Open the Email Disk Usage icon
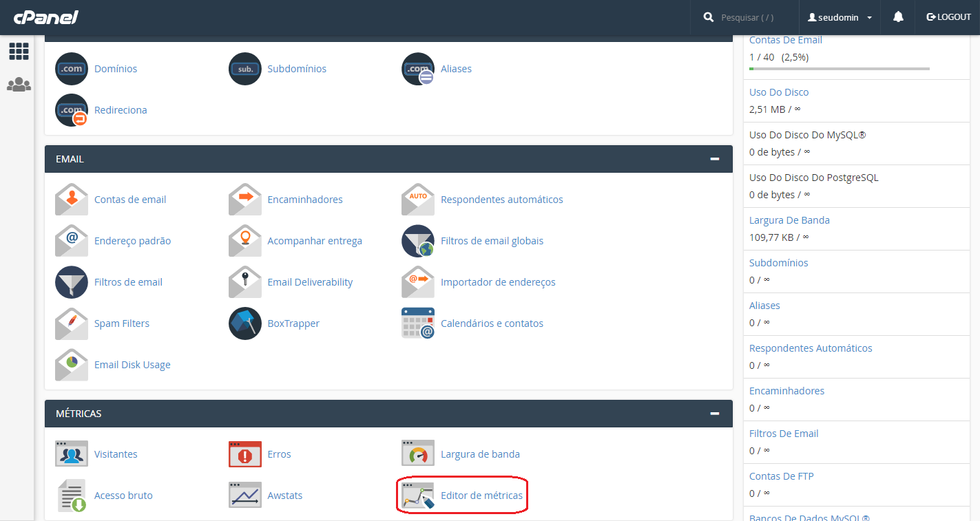The height and width of the screenshot is (521, 980). pos(72,365)
